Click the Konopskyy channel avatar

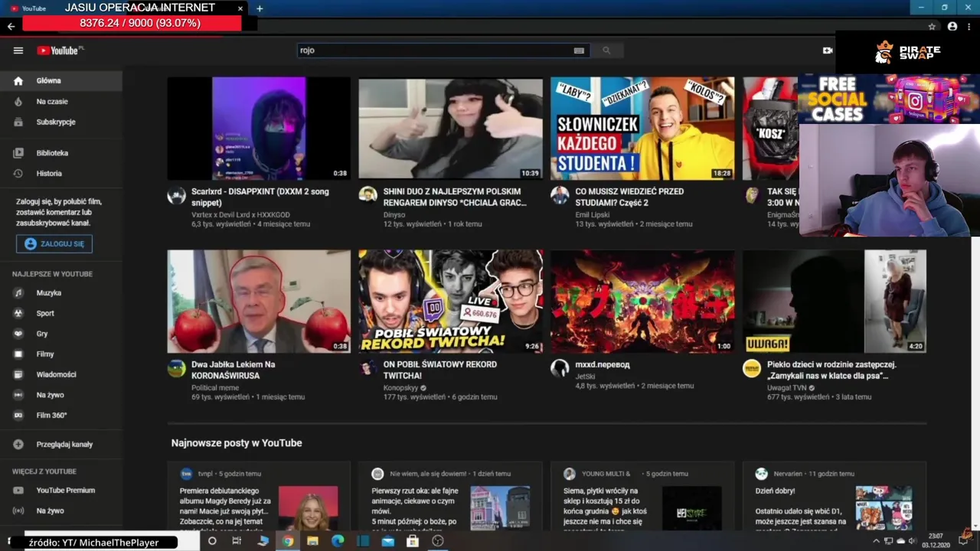pyautogui.click(x=368, y=369)
